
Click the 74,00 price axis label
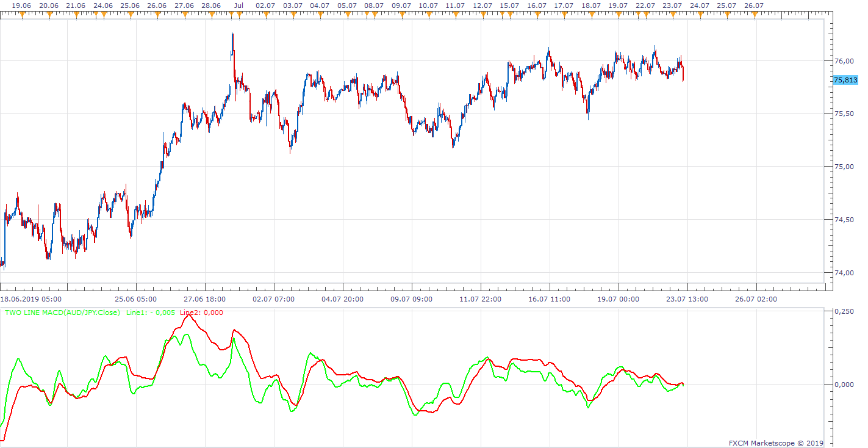844,273
